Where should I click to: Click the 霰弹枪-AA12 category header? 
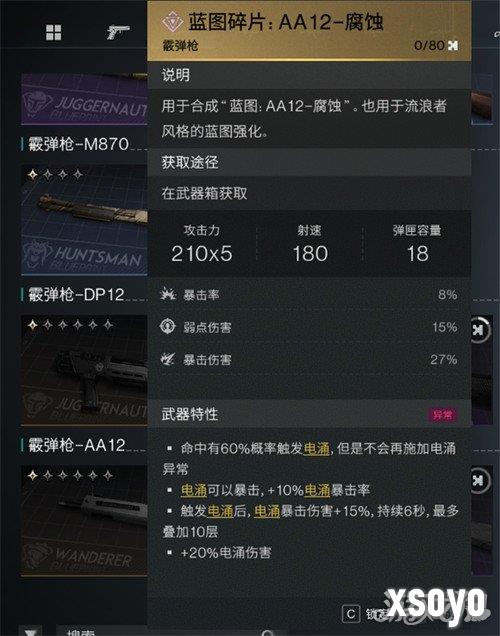point(77,445)
